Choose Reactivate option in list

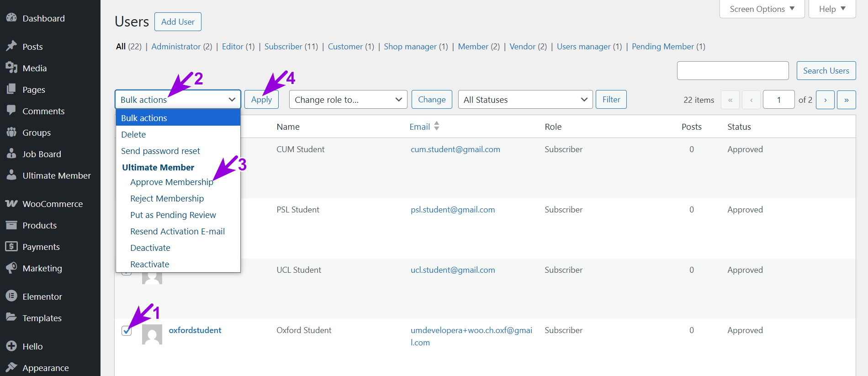[x=178, y=264]
